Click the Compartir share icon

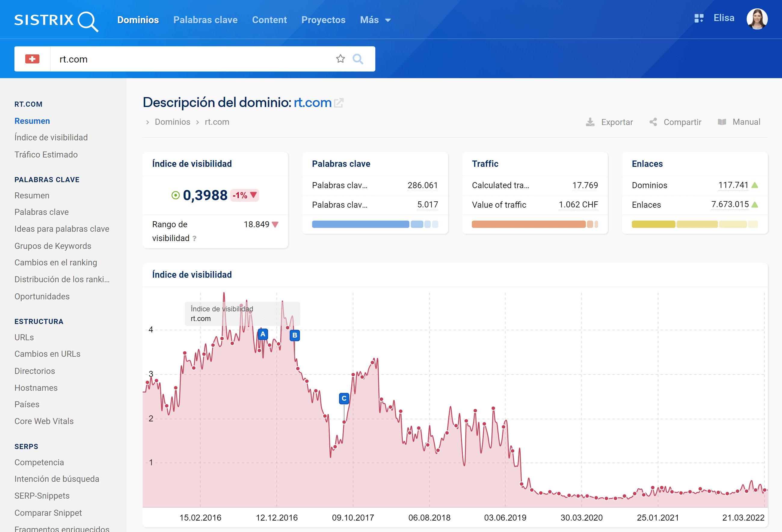click(x=653, y=122)
